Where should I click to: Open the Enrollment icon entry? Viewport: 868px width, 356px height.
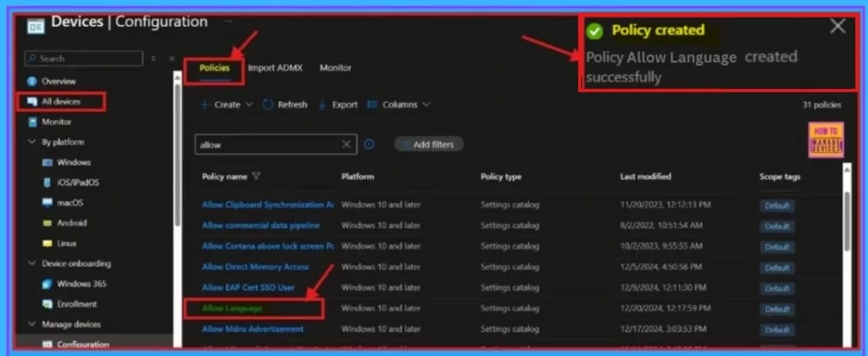(x=47, y=304)
